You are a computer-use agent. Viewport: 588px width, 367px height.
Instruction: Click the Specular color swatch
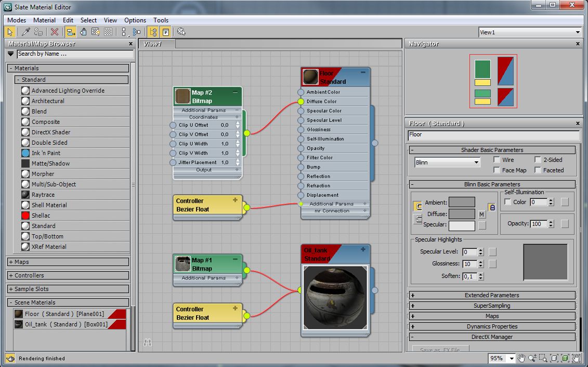click(462, 225)
